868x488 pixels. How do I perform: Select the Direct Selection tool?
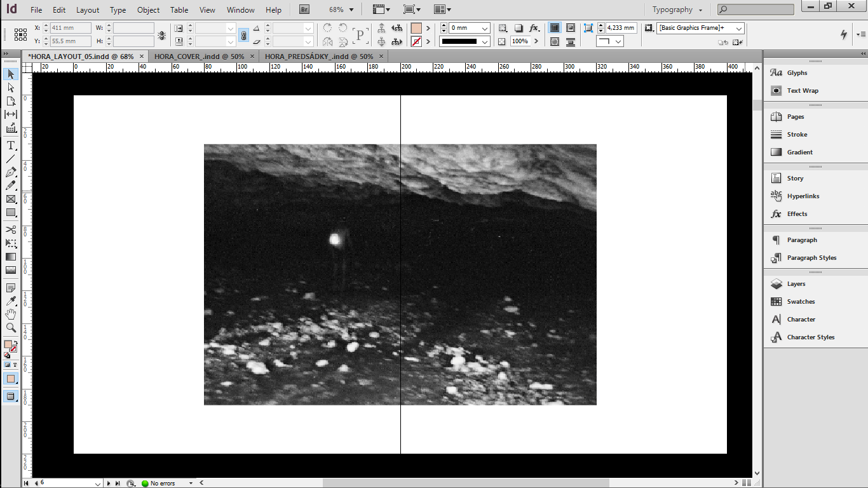[x=11, y=88]
